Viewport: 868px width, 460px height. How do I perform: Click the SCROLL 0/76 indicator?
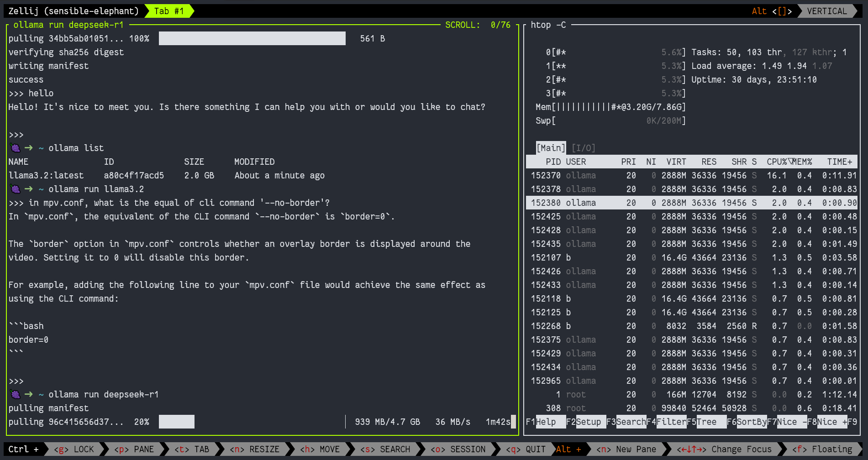[x=478, y=25]
